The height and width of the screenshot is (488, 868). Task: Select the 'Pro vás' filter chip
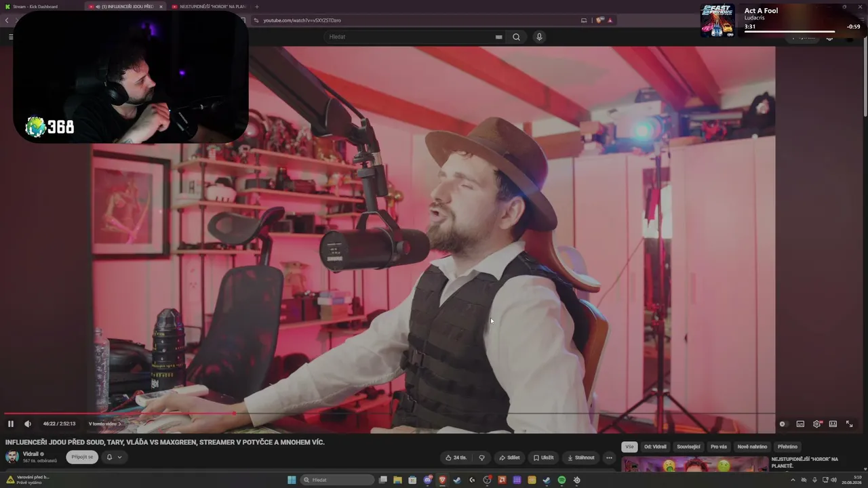coord(719,447)
